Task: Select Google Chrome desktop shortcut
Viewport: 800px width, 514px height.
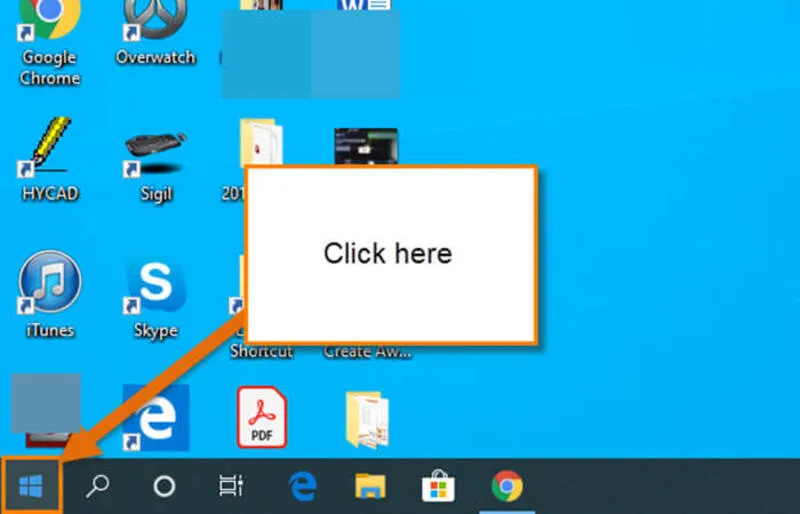Action: 49,41
